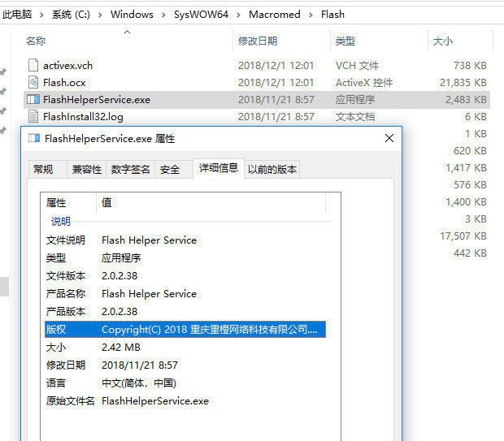Click the 说明 group header
Image resolution: width=504 pixels, height=441 pixels.
pyautogui.click(x=61, y=221)
